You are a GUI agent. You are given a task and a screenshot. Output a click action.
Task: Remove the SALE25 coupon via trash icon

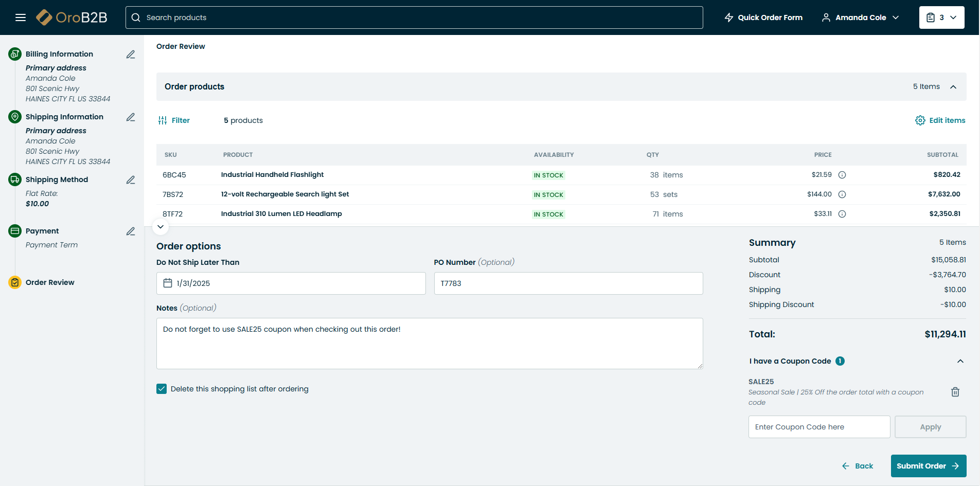click(x=955, y=392)
